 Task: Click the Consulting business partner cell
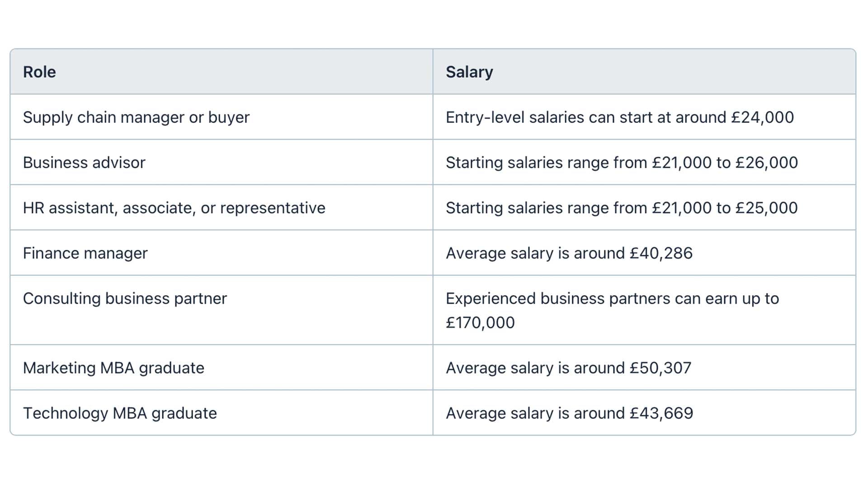[125, 298]
